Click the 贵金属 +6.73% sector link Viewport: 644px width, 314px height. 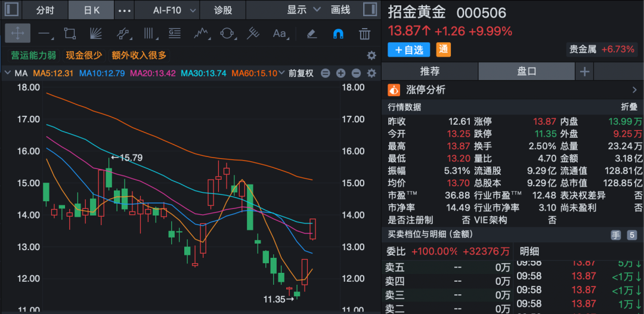[x=601, y=50]
